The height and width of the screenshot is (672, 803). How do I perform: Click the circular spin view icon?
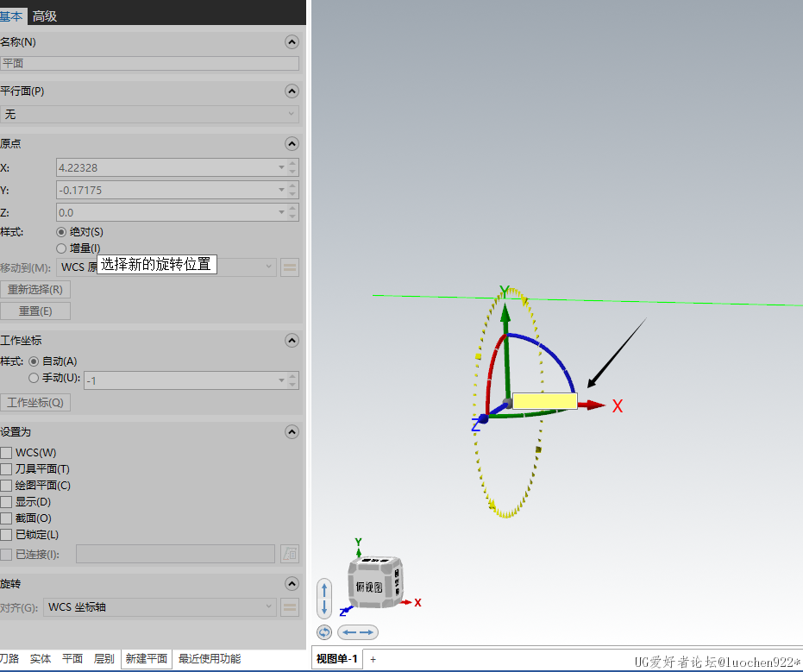(x=324, y=632)
